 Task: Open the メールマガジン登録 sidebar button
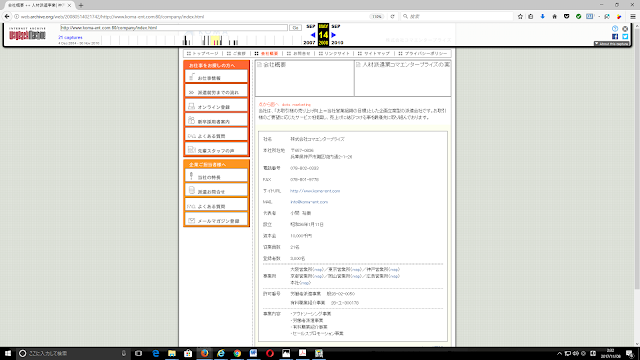pyautogui.click(x=216, y=220)
